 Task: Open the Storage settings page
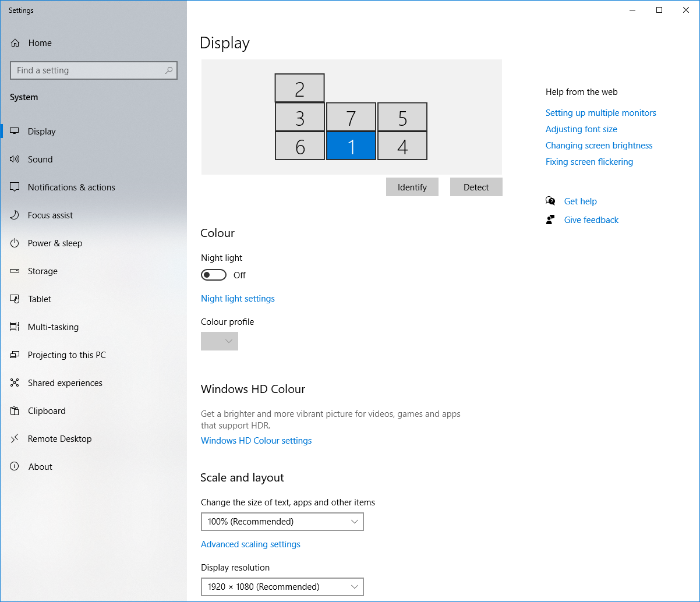pos(93,271)
